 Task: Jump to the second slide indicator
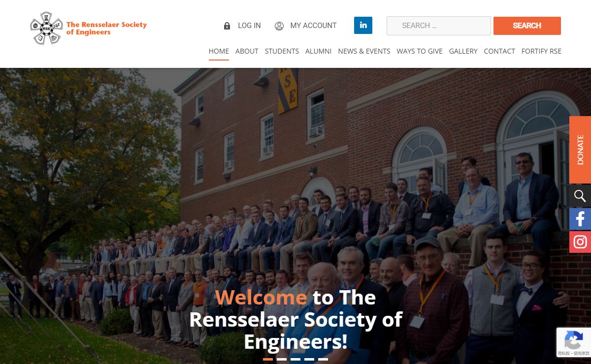tap(282, 359)
